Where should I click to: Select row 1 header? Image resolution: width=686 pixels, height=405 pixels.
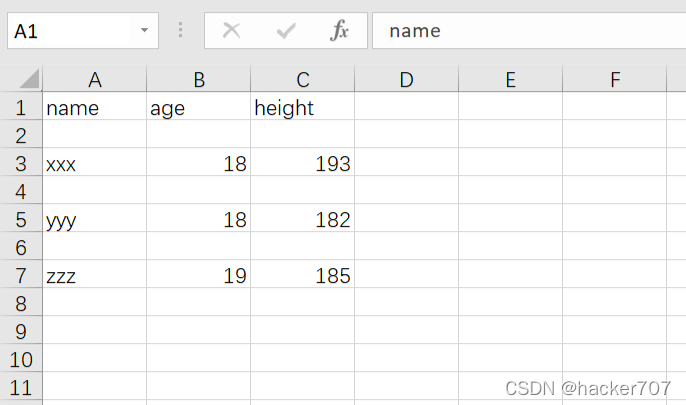tap(21, 108)
